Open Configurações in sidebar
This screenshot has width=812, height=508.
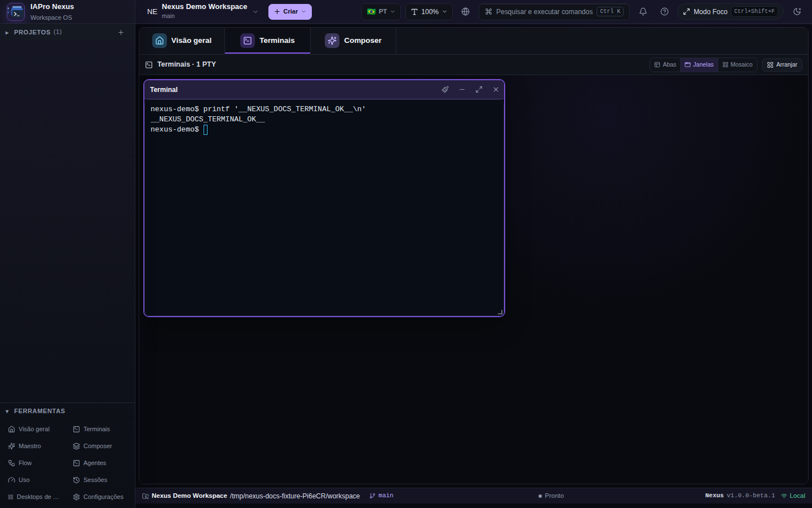[x=98, y=497]
